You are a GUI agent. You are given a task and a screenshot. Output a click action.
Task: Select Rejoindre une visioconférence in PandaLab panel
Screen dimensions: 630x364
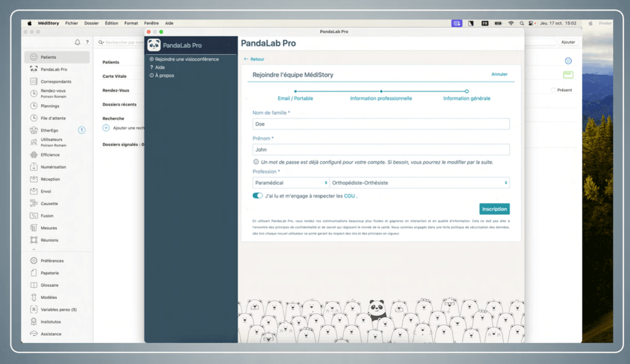click(186, 59)
